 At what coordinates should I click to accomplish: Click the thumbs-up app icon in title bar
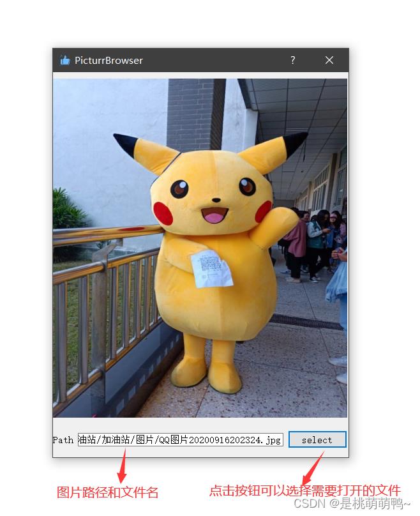(x=65, y=60)
